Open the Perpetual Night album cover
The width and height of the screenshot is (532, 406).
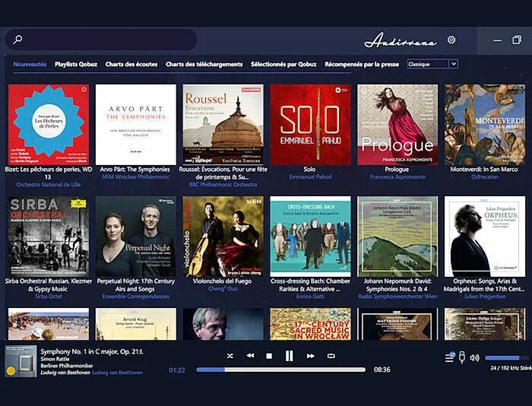coord(136,236)
